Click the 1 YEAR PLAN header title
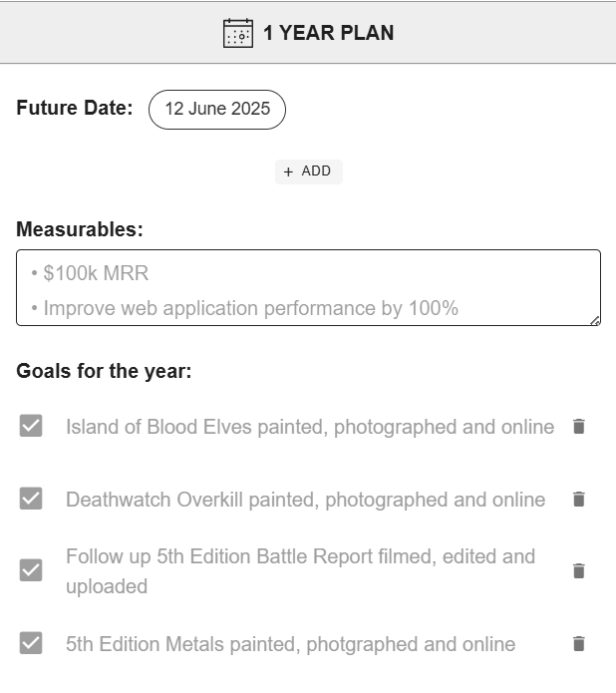This screenshot has height=693, width=616. coord(328,33)
